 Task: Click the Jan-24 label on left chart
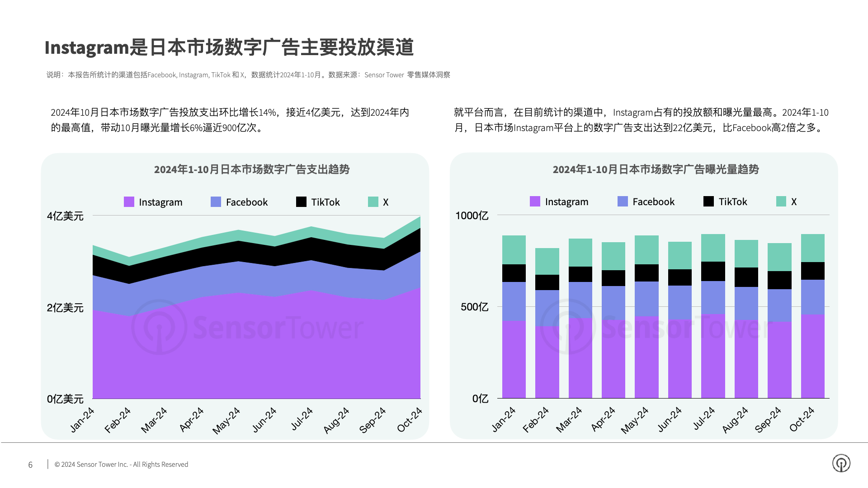(82, 420)
